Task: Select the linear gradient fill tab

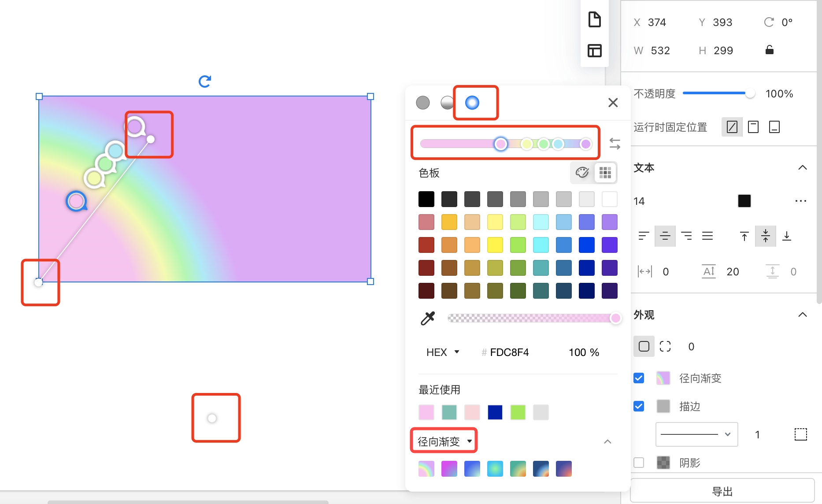Action: (447, 103)
